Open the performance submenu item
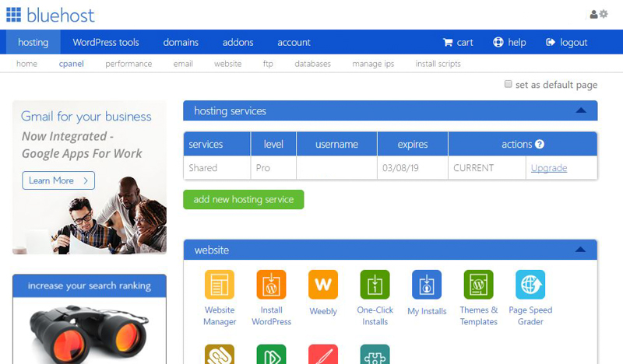The height and width of the screenshot is (364, 623). pos(128,64)
